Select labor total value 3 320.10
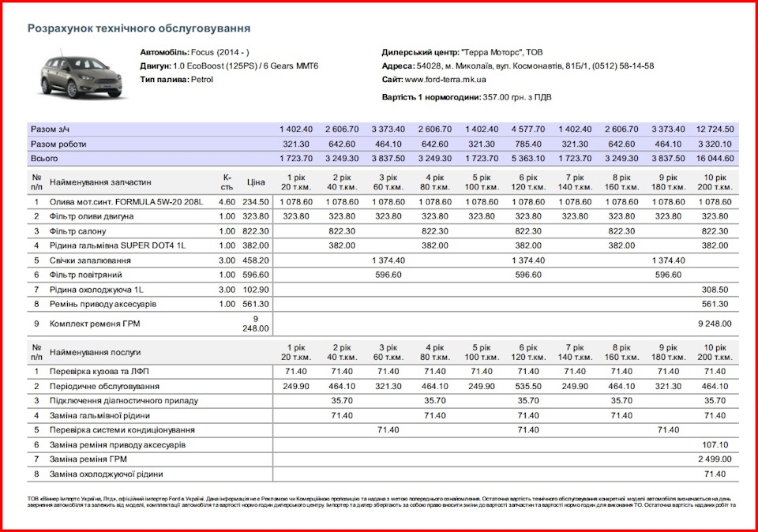This screenshot has width=758, height=532. pyautogui.click(x=717, y=144)
